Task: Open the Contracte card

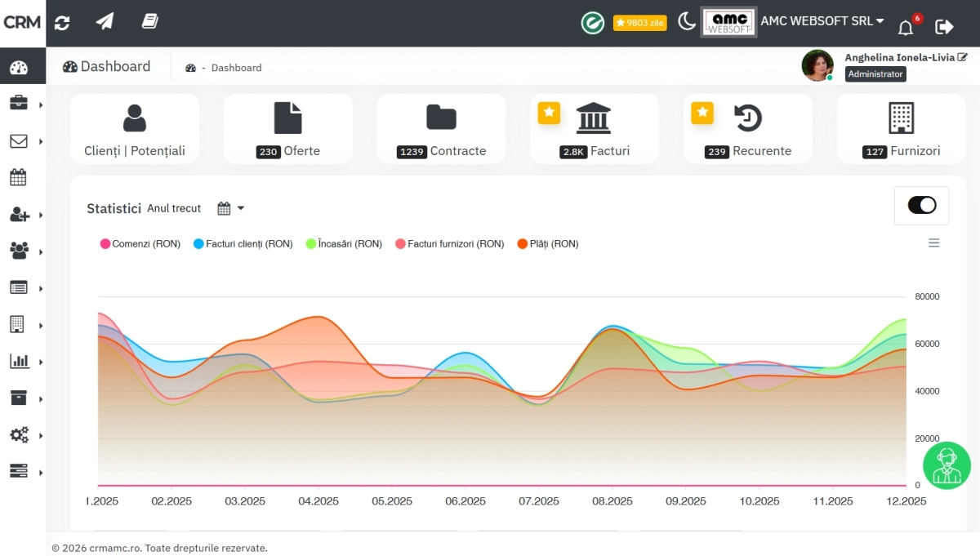Action: coord(441,129)
